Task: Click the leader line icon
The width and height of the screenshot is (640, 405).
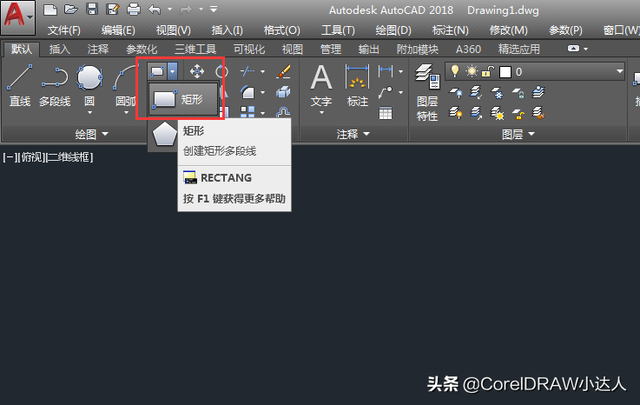Action: pos(385,92)
